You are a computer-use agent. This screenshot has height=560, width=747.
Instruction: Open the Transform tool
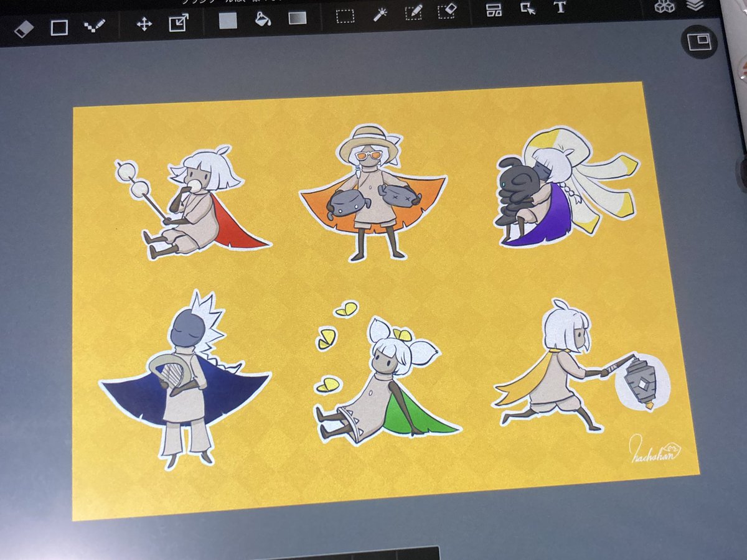point(179,23)
